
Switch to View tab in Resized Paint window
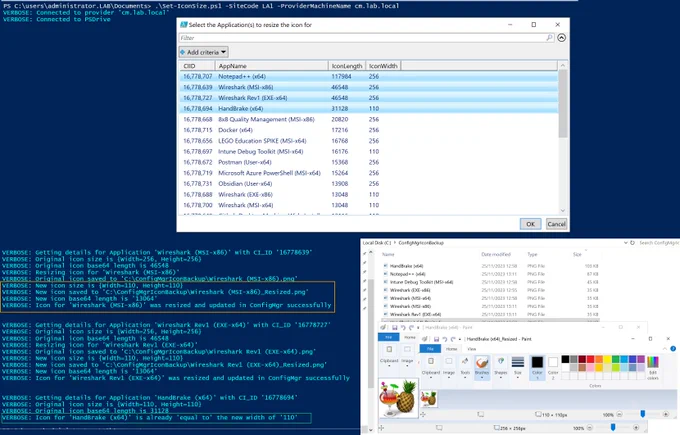(x=471, y=349)
